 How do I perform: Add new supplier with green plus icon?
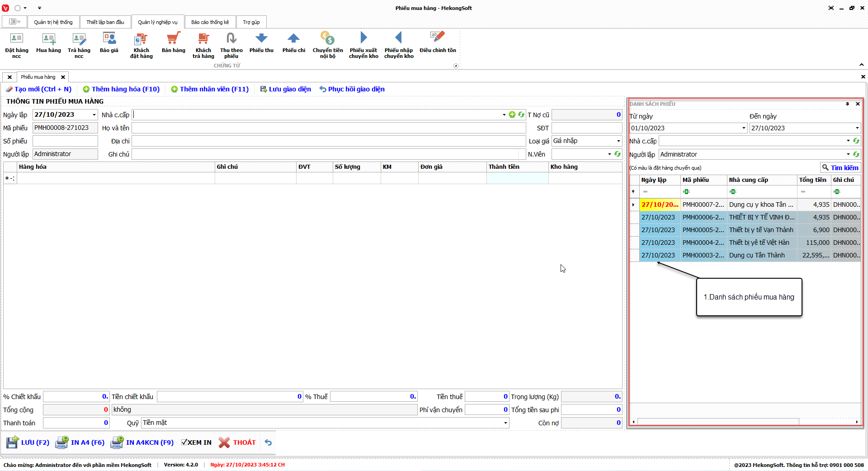[512, 115]
